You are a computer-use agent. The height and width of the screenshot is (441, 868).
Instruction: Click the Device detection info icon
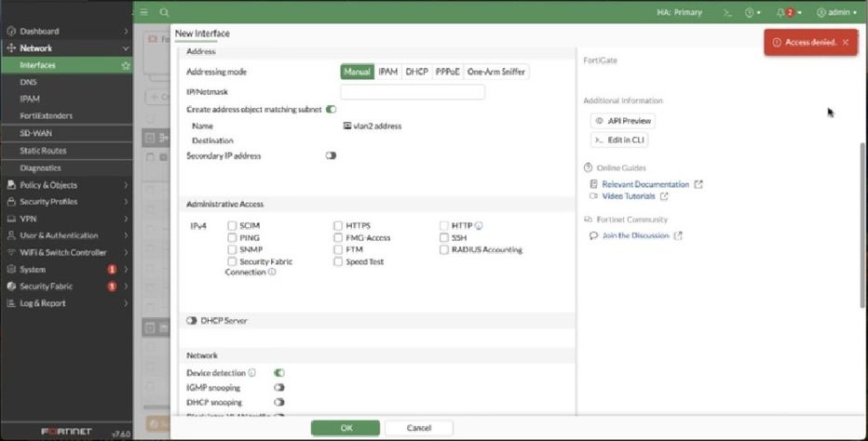(251, 373)
